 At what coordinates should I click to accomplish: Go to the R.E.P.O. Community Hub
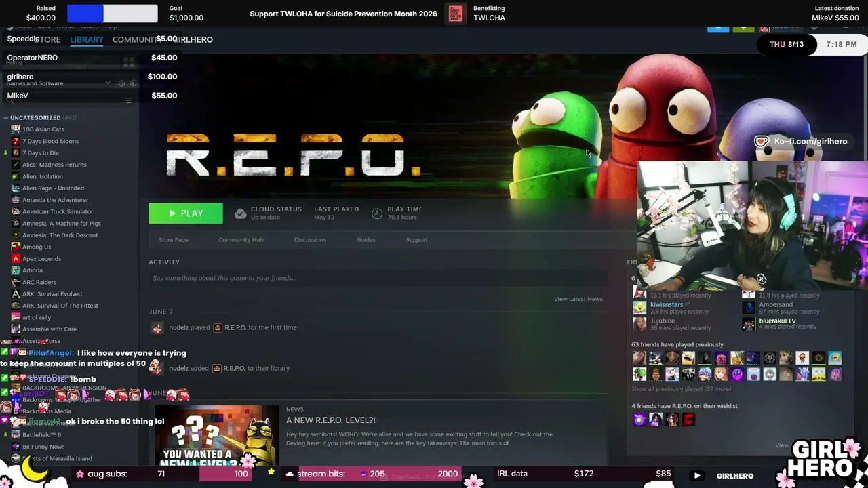(241, 239)
